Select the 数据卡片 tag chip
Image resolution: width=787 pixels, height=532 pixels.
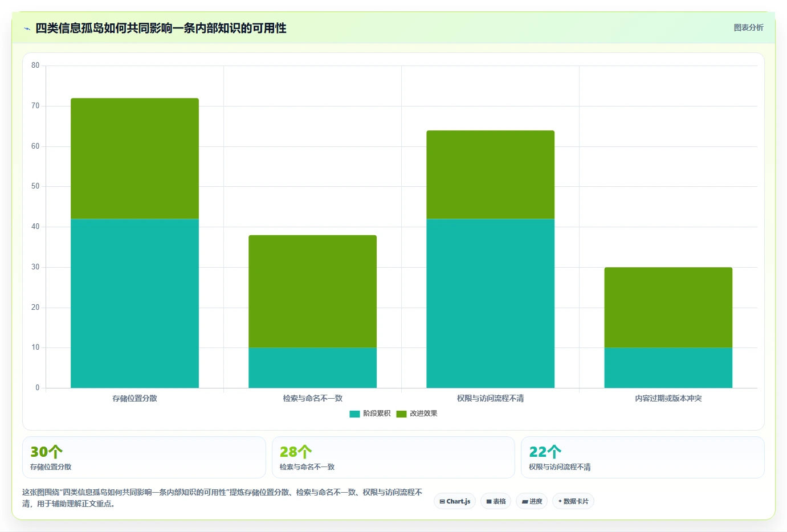tap(573, 501)
